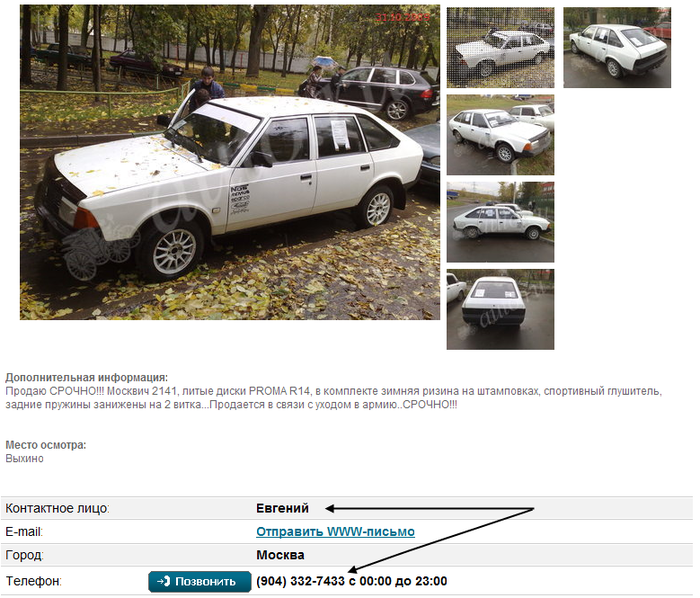This screenshot has height=598, width=700.
Task: Click the Место осмотра heading
Action: tap(46, 445)
